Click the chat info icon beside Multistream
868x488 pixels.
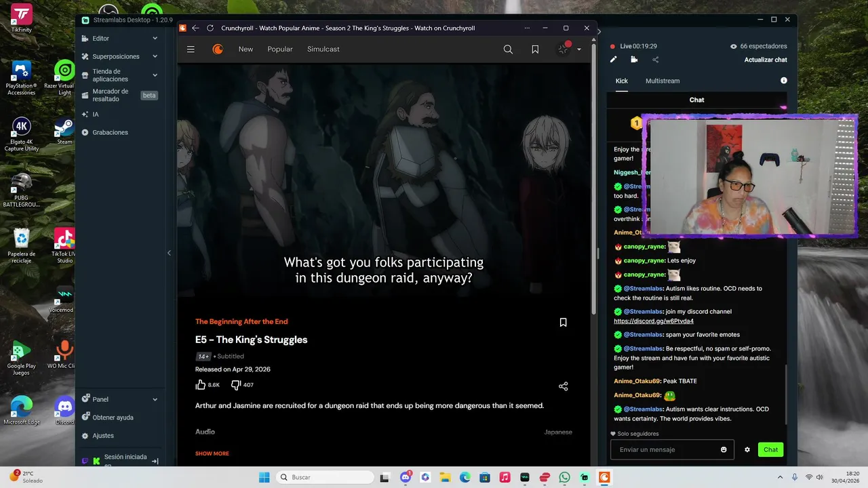point(784,81)
